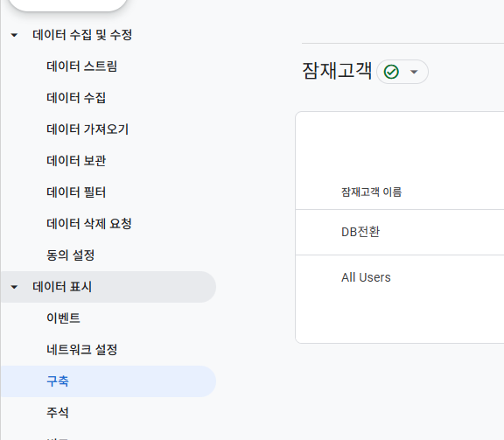Image resolution: width=504 pixels, height=440 pixels.
Task: Open the DB전환 audience row
Action: [400, 232]
